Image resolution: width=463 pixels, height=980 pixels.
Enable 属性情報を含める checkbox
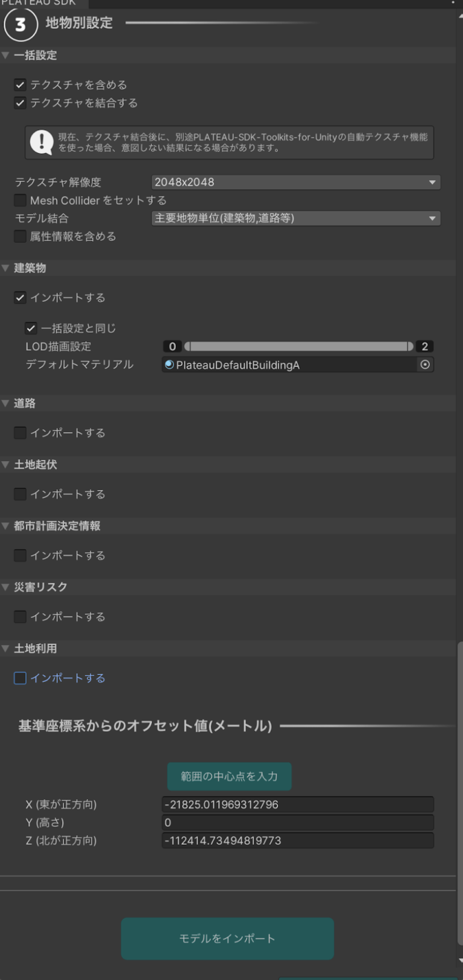pyautogui.click(x=20, y=236)
